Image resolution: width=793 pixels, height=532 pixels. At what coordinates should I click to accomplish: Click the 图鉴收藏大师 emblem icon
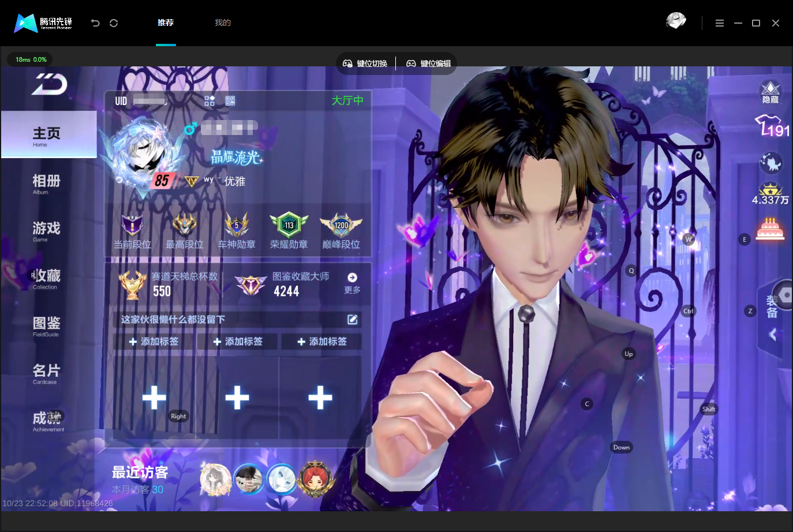(x=250, y=284)
